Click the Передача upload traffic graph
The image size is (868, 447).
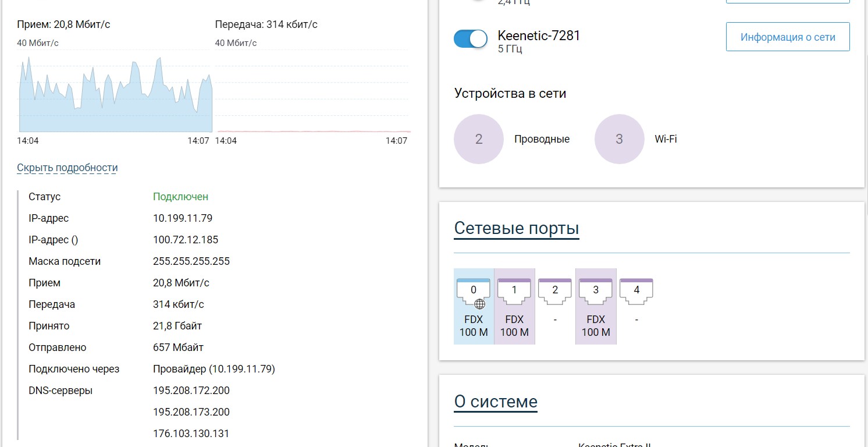[x=312, y=96]
